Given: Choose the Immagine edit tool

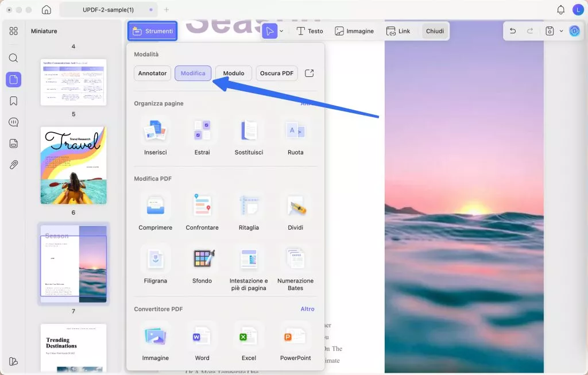Looking at the screenshot, I should point(354,31).
